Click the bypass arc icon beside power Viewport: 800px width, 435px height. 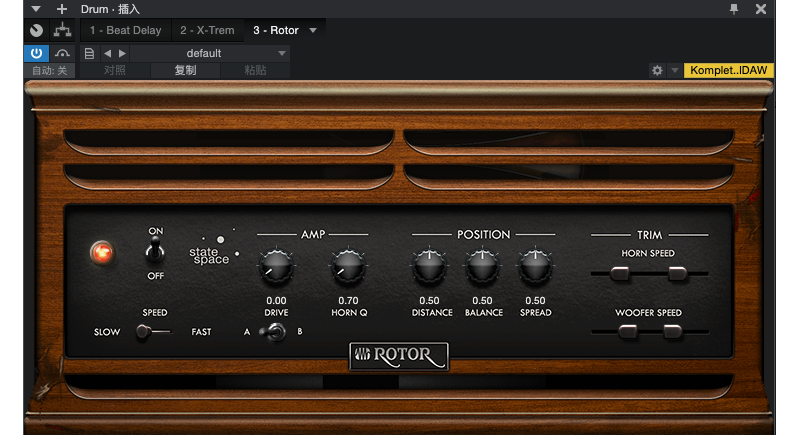click(x=62, y=53)
